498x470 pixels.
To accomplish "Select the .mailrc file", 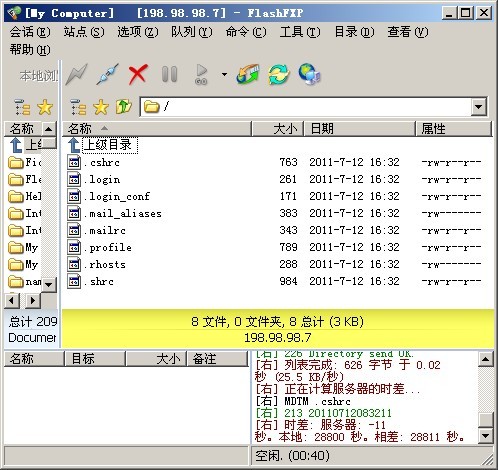I will click(105, 230).
